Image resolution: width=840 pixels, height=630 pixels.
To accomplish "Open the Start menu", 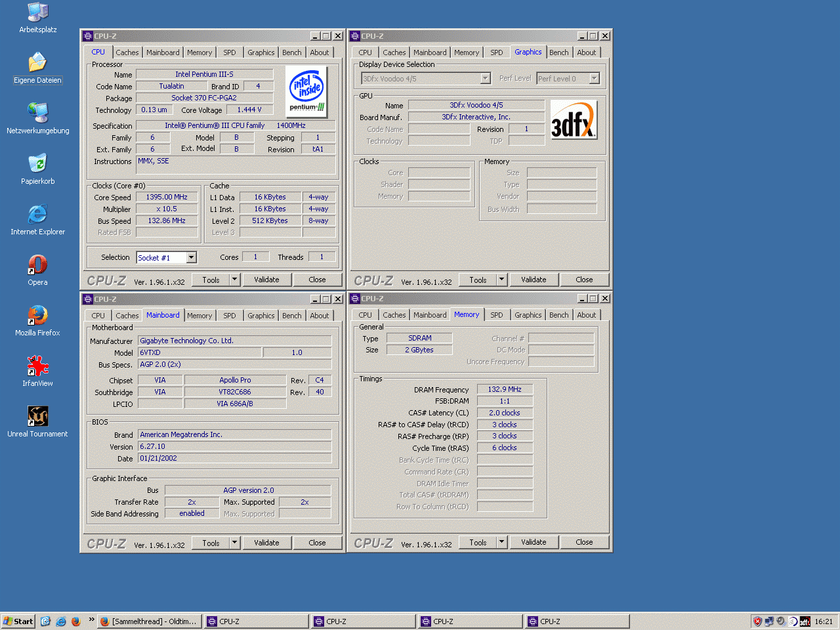I will [18, 621].
